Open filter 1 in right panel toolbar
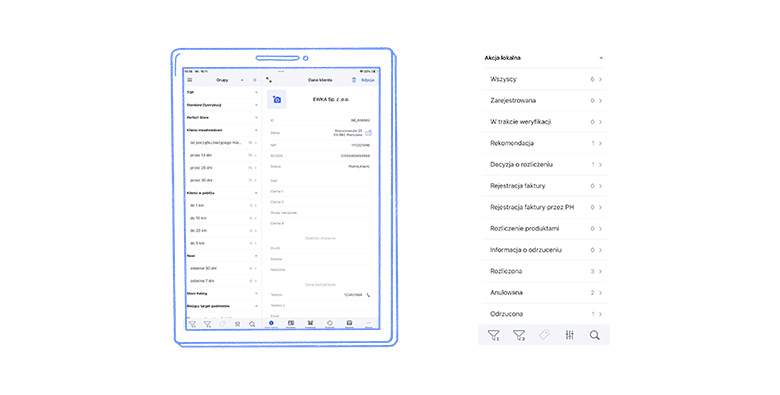The image size is (780, 395). [493, 335]
